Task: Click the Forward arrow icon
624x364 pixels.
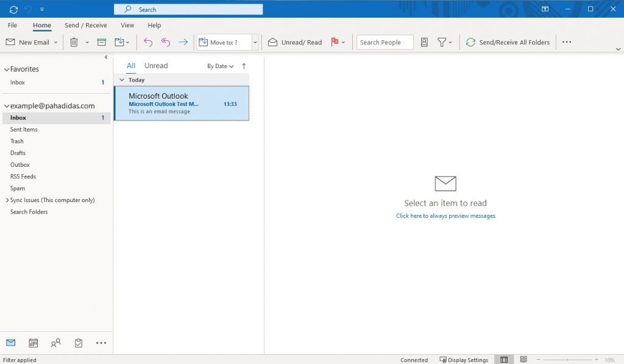Action: point(183,43)
